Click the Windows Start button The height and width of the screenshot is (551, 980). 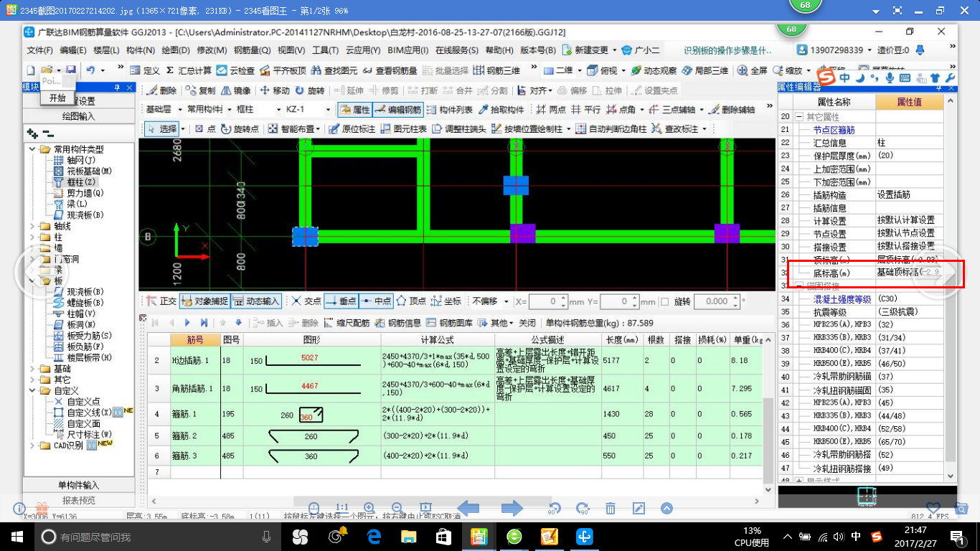click(17, 537)
